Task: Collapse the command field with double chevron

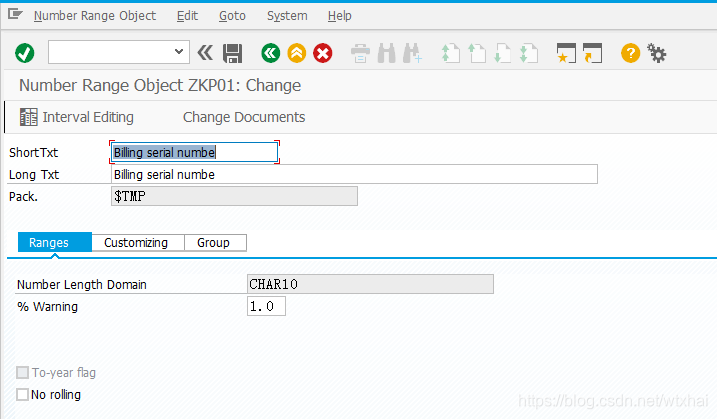Action: click(x=205, y=53)
